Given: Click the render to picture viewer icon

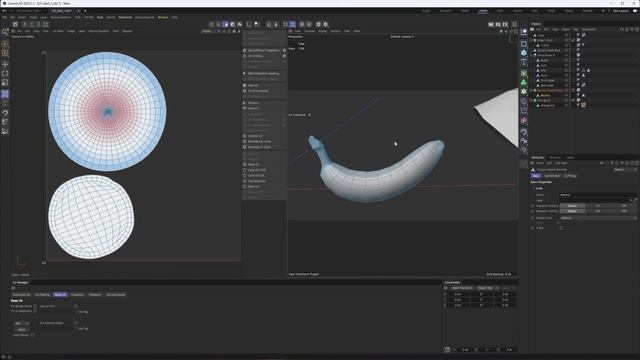Looking at the screenshot, I should (x=498, y=24).
